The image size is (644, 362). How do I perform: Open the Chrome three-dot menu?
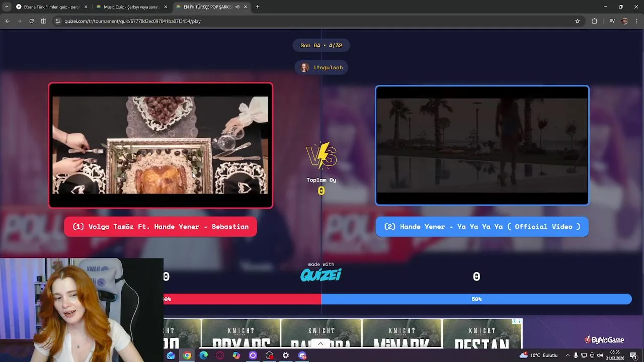pyautogui.click(x=637, y=21)
